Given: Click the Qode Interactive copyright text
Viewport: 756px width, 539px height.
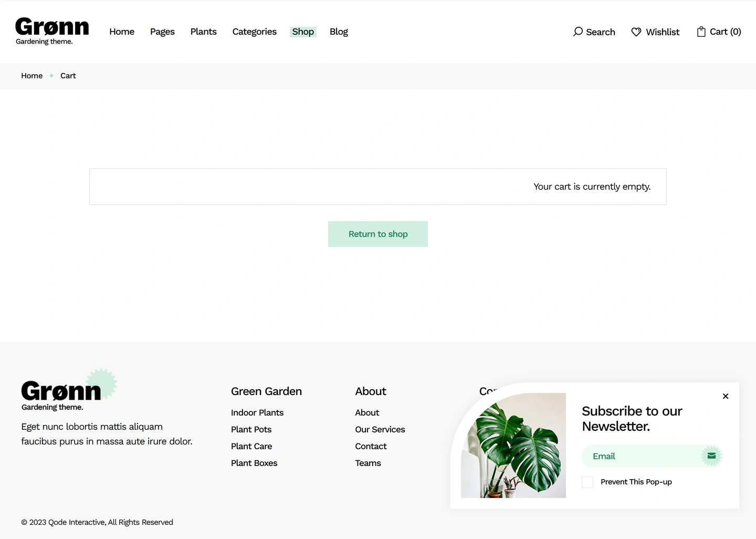Looking at the screenshot, I should click(97, 522).
